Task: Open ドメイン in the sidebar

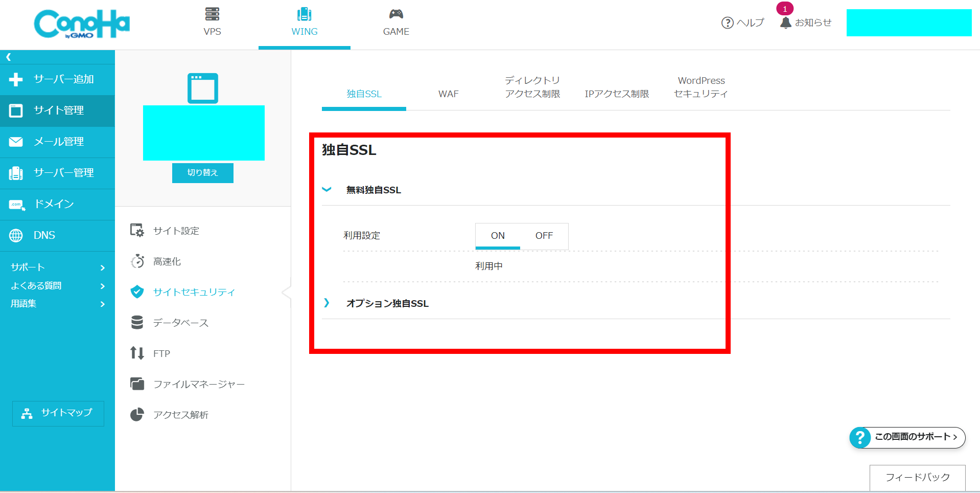Action: coord(57,204)
